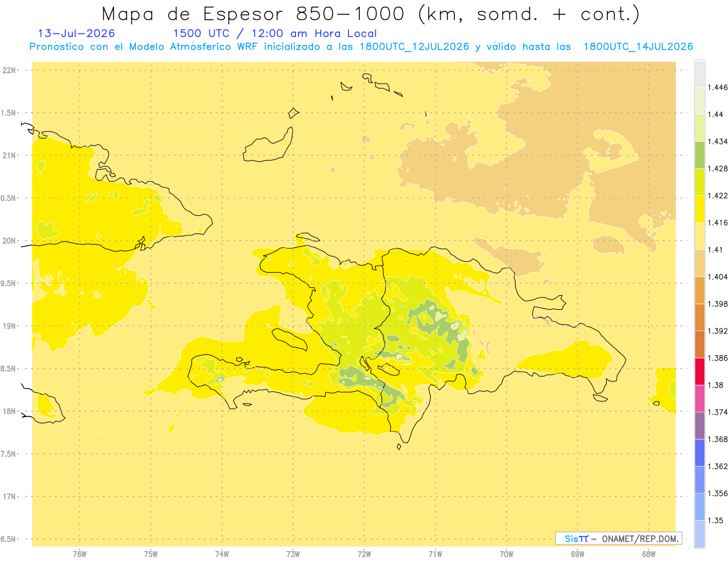Click the forecast line starting with 'Pronóstico con el Modelo Atmósferico WRF'
Image resolution: width=728 pixels, height=562 pixels.
click(361, 47)
